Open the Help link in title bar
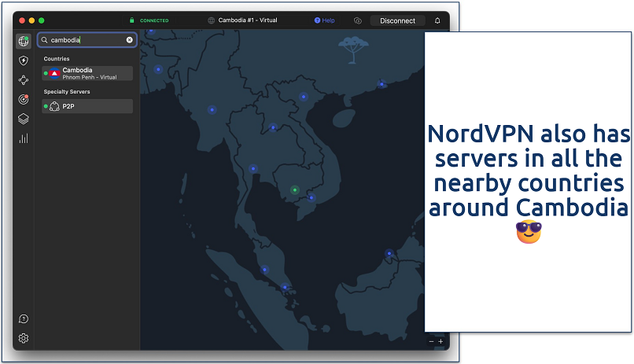 pos(324,20)
